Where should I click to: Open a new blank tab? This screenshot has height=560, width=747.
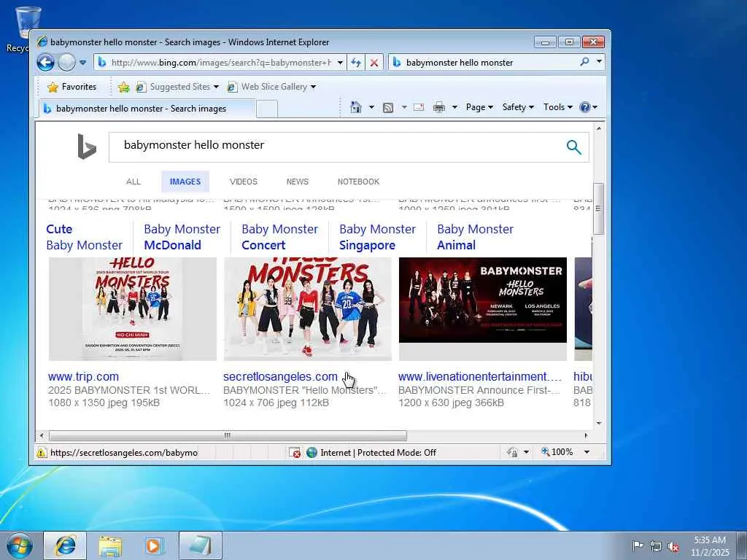coord(267,109)
